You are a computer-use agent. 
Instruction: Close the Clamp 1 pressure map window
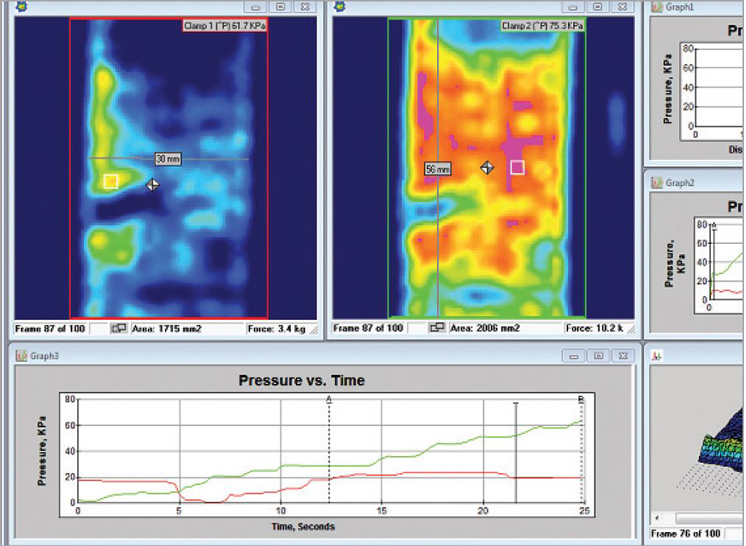click(304, 7)
